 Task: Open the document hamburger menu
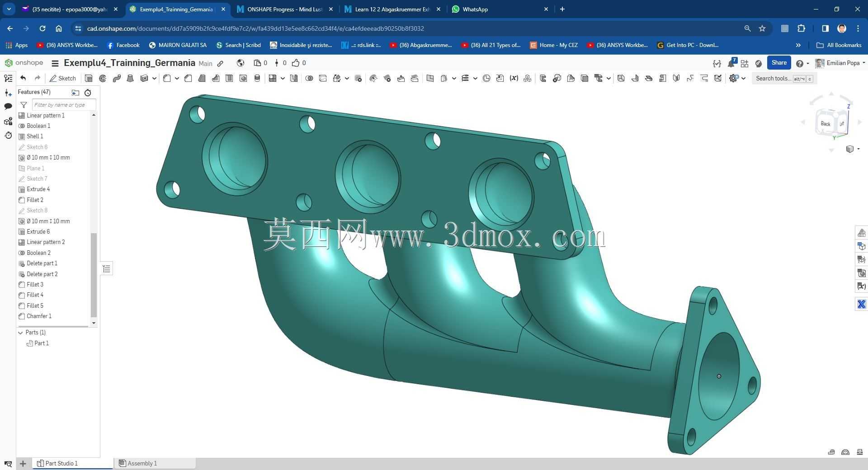tap(55, 63)
